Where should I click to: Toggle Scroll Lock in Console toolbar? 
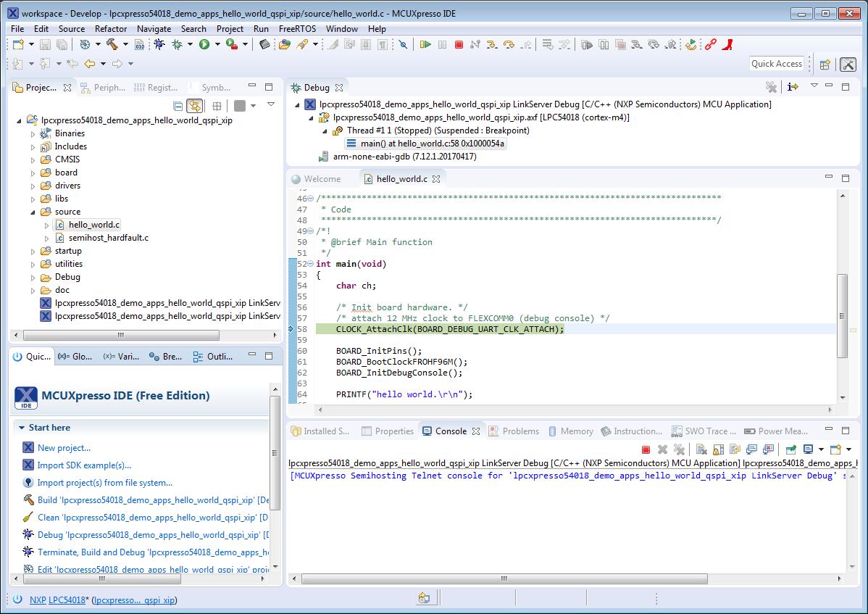[x=717, y=449]
